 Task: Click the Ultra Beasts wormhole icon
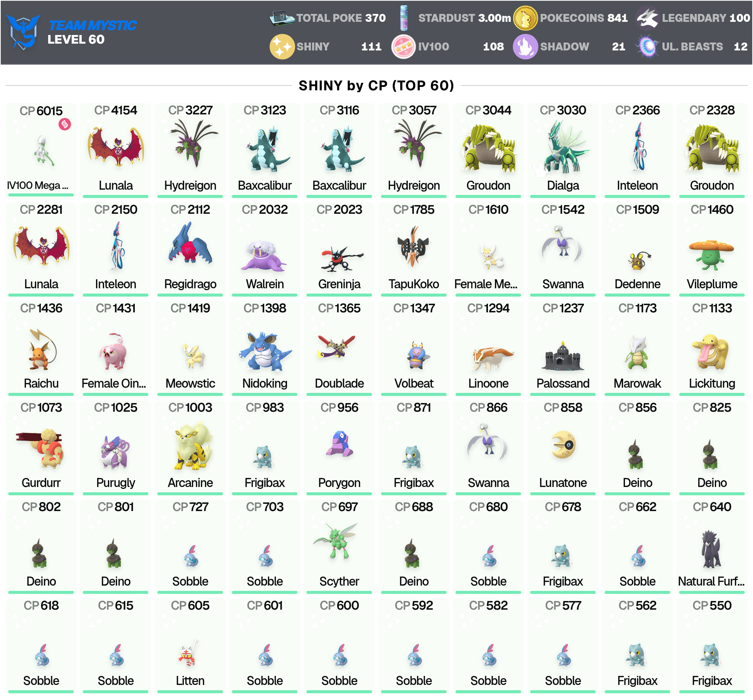click(x=648, y=47)
